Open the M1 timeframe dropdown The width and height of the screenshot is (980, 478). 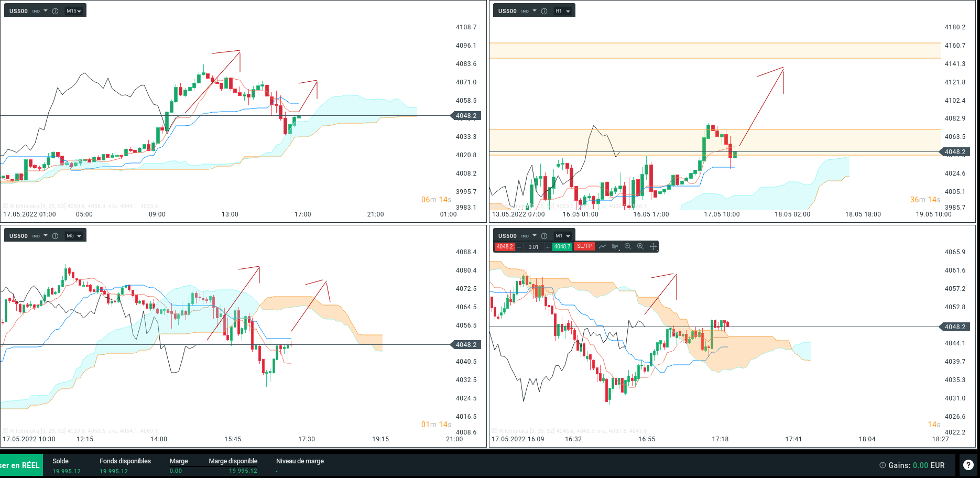(563, 236)
